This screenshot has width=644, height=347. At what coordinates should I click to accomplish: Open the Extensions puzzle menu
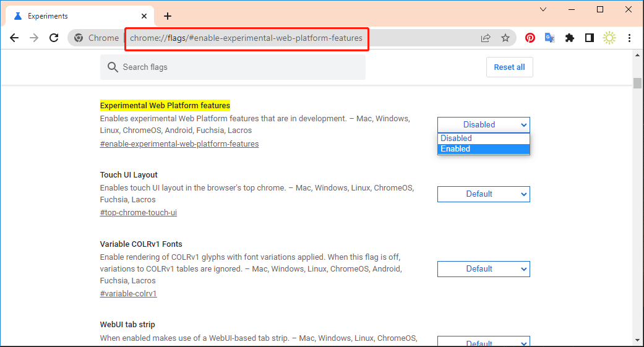pos(570,38)
